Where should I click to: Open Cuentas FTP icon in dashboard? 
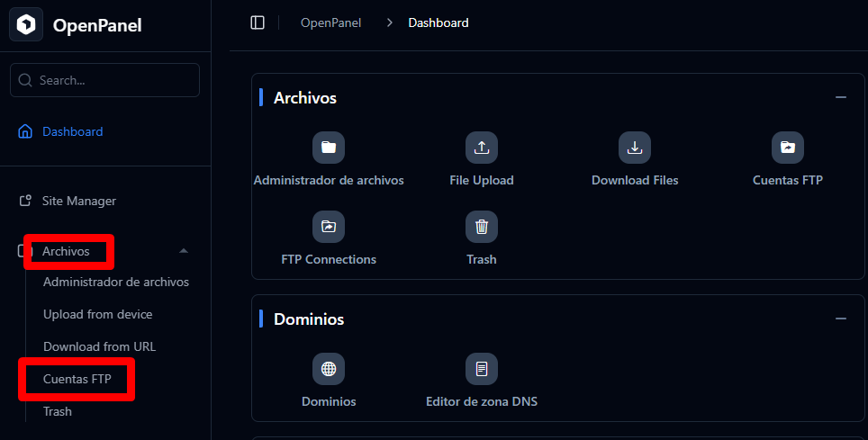click(x=788, y=148)
